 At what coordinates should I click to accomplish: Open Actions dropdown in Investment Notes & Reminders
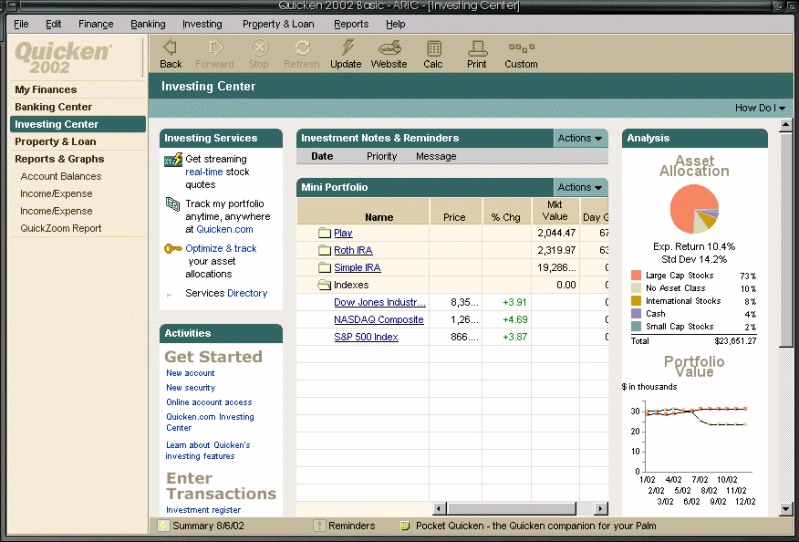tap(580, 138)
